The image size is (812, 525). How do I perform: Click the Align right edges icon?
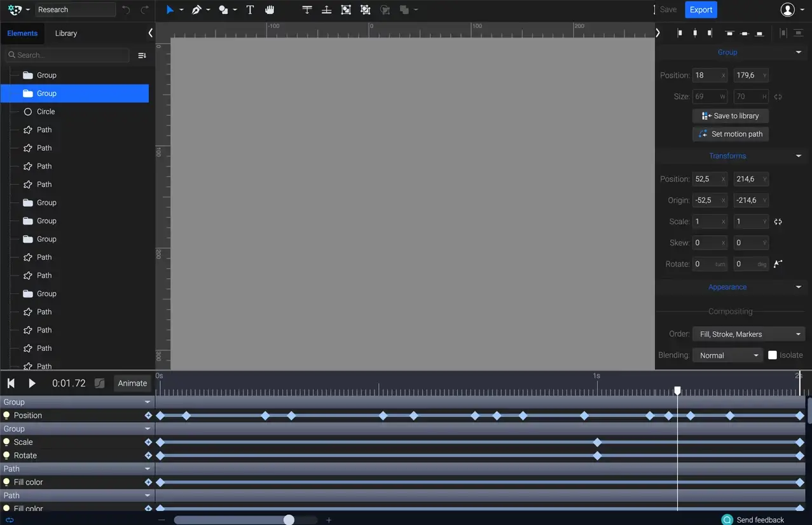click(710, 33)
